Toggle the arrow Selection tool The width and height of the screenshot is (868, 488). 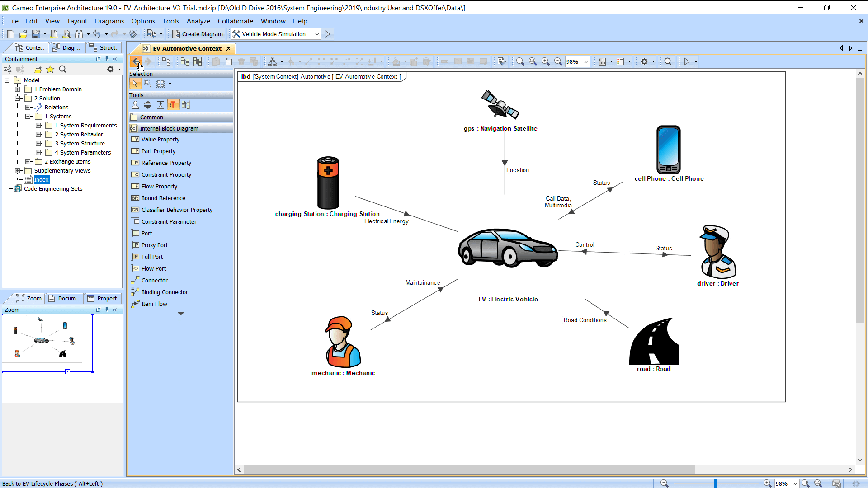click(135, 84)
